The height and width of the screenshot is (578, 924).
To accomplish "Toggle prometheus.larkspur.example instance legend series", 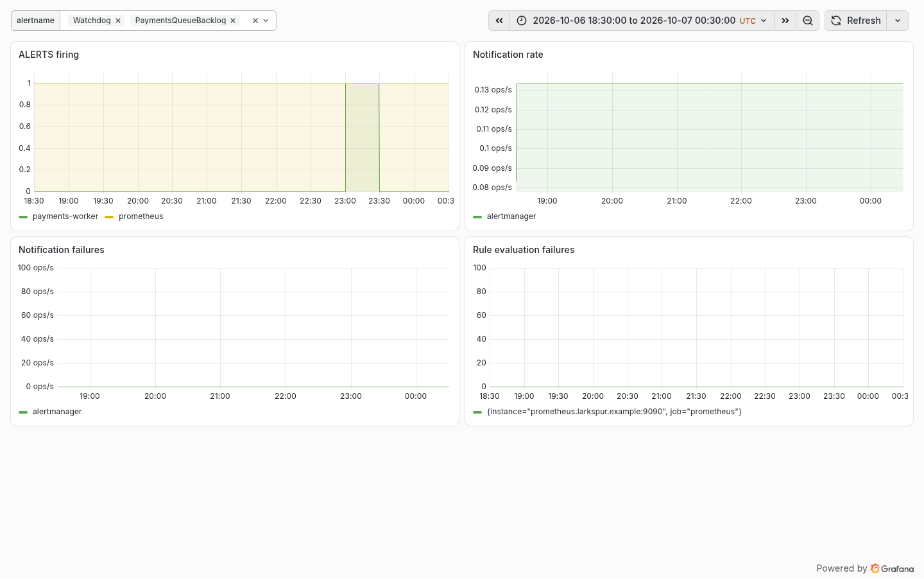I will (x=614, y=412).
